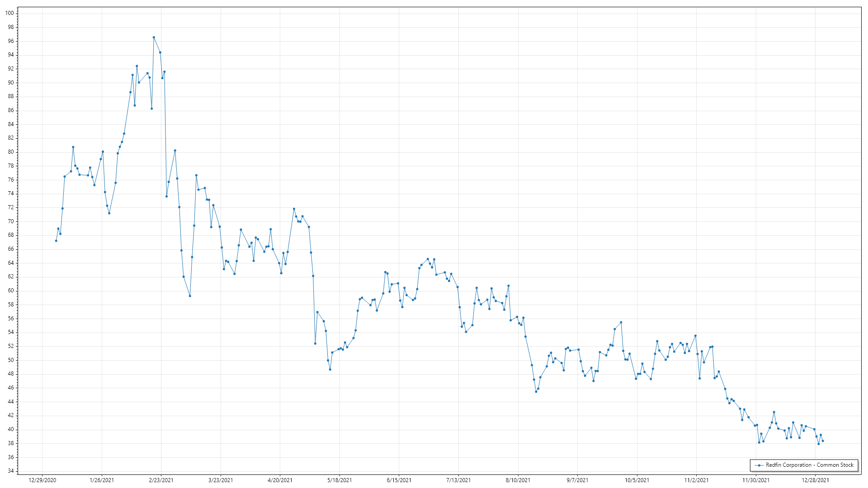The height and width of the screenshot is (488, 868).
Task: Select the 9/7/2021 x-axis label
Action: click(x=577, y=480)
